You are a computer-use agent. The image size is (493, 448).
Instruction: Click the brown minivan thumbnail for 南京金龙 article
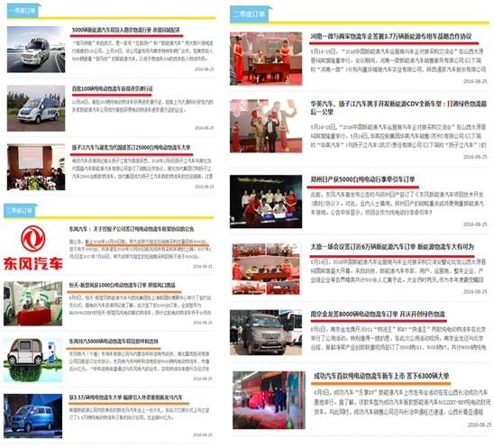(266, 333)
